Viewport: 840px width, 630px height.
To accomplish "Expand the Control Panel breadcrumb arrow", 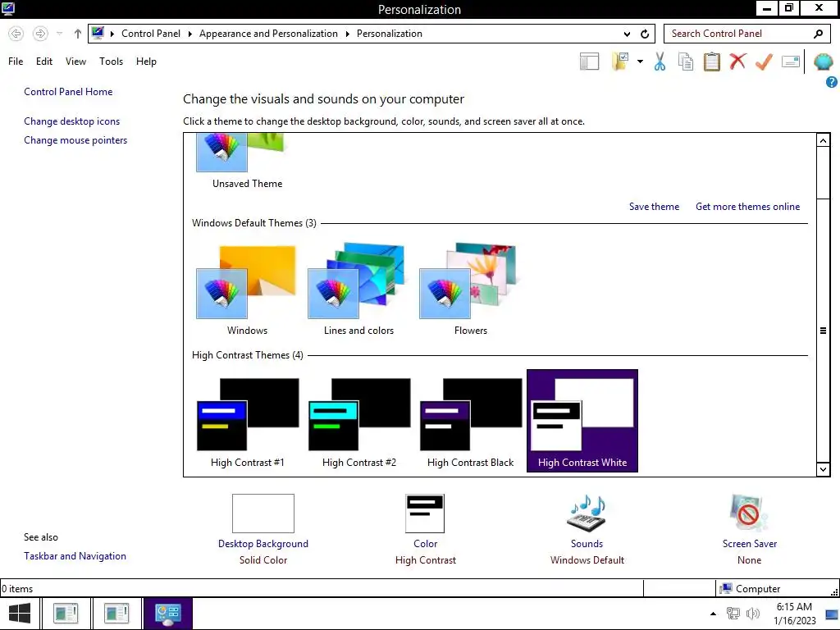I will pos(189,34).
